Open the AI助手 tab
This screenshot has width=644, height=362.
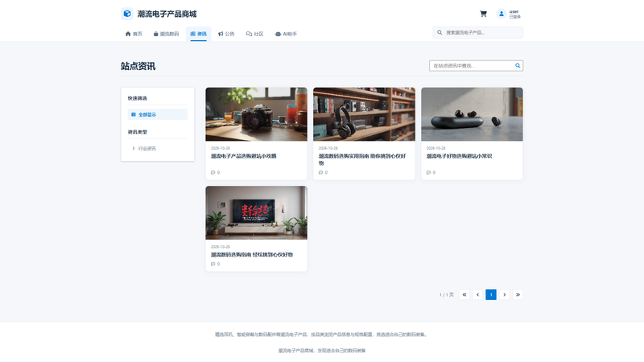click(x=286, y=34)
